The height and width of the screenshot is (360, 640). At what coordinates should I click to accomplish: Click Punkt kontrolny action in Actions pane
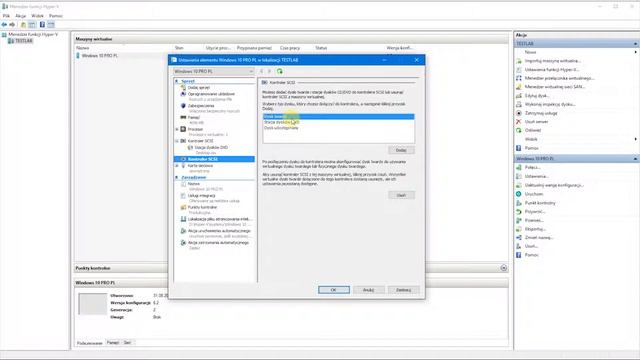(x=540, y=203)
